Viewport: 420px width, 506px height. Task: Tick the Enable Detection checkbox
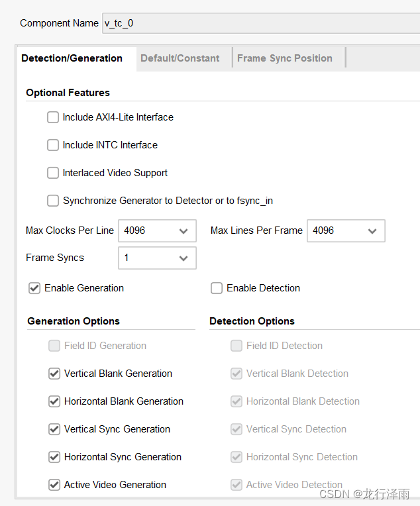click(217, 288)
